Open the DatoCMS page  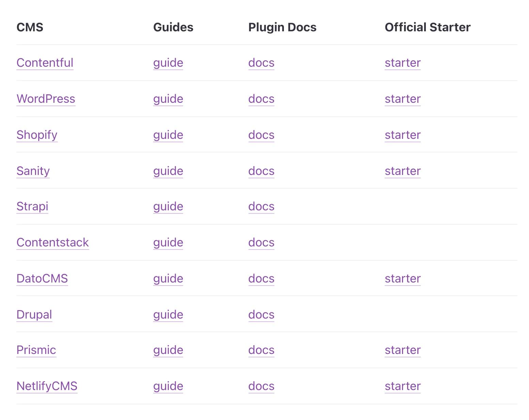[x=42, y=279]
